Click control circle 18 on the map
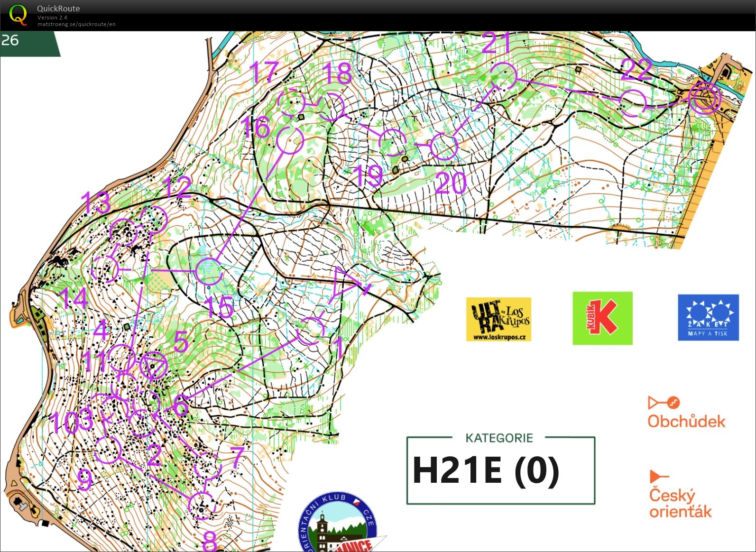This screenshot has height=552, width=756. [x=331, y=107]
